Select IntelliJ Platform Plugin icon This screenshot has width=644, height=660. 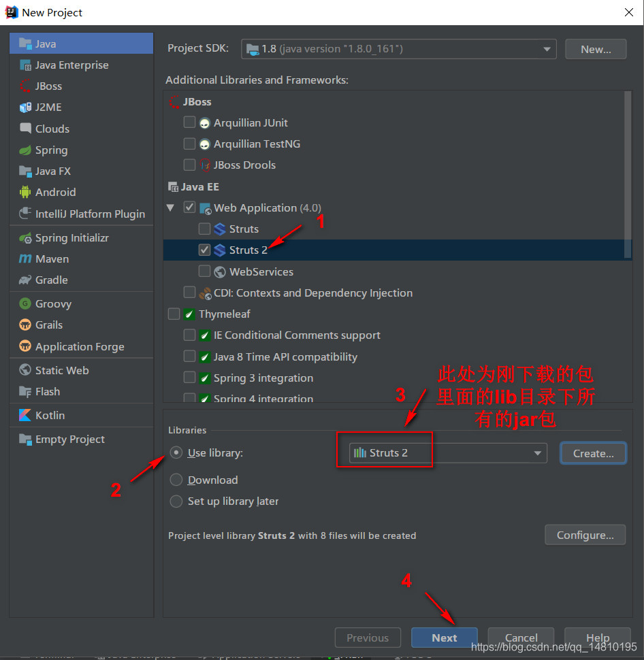coord(25,214)
